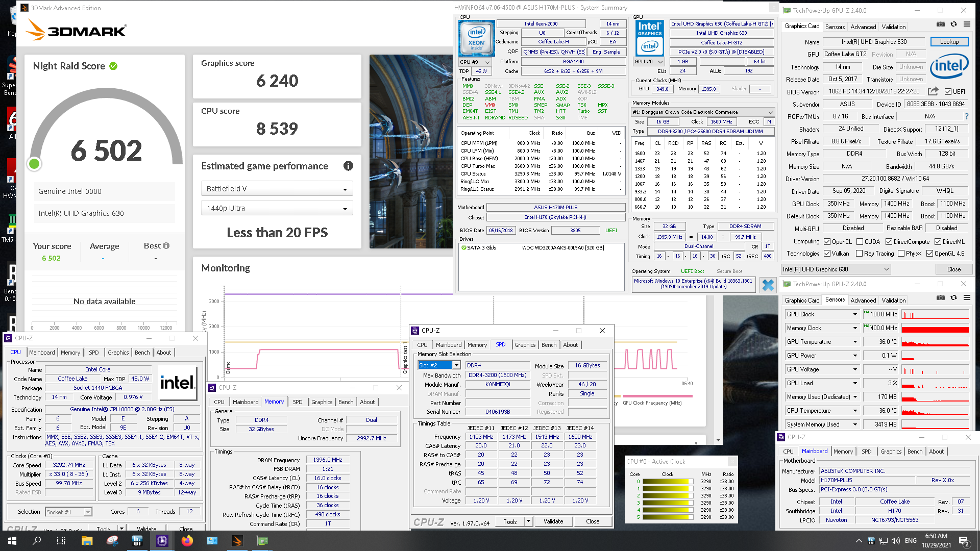This screenshot has width=980, height=551.
Task: Click the Validate button in CPU-Z
Action: tap(553, 521)
